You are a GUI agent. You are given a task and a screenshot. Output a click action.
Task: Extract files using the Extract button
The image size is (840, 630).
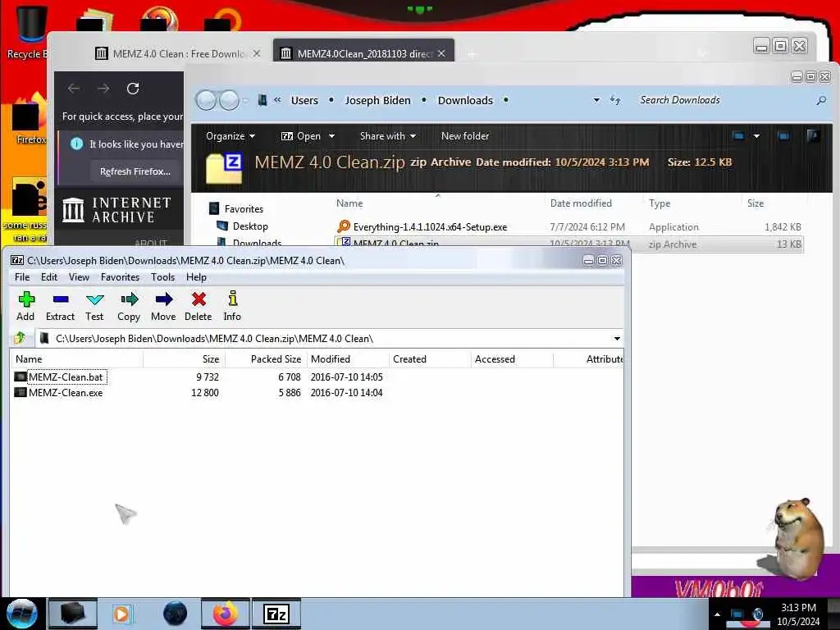point(60,306)
